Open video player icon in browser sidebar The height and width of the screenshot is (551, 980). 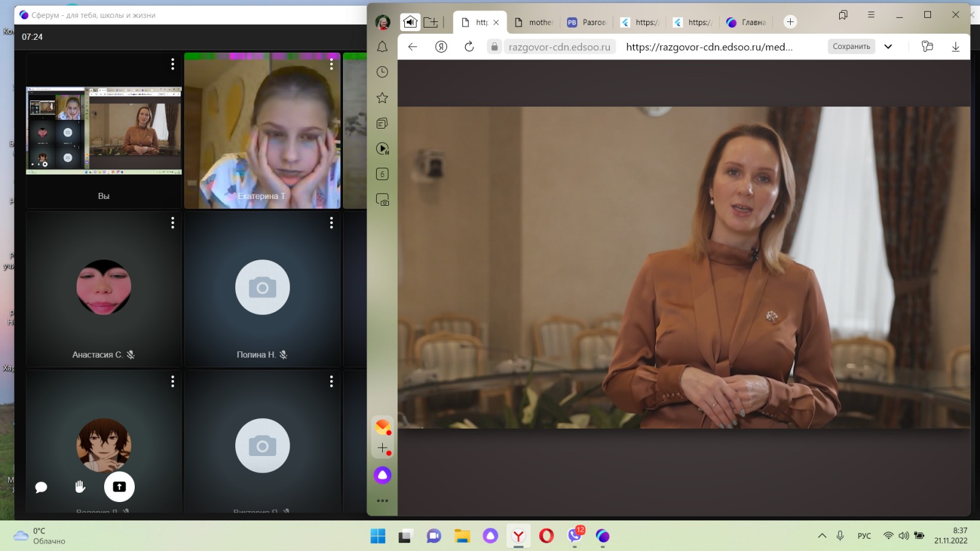(x=382, y=149)
